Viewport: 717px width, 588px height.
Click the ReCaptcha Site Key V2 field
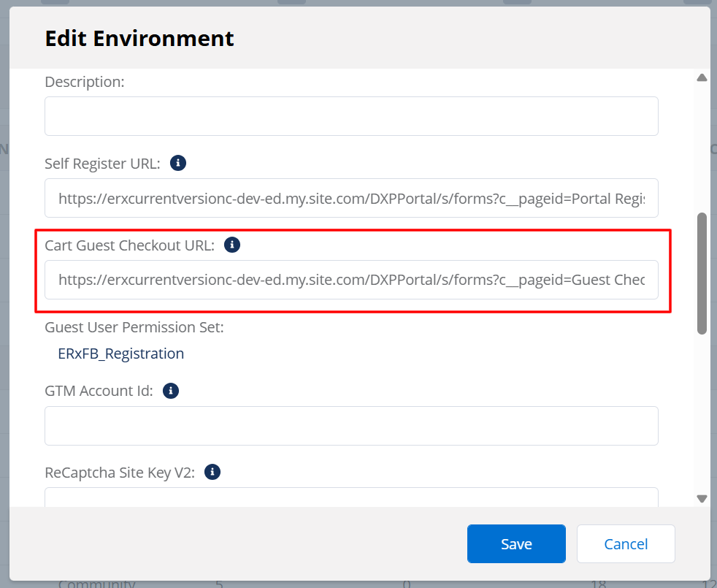(351, 497)
